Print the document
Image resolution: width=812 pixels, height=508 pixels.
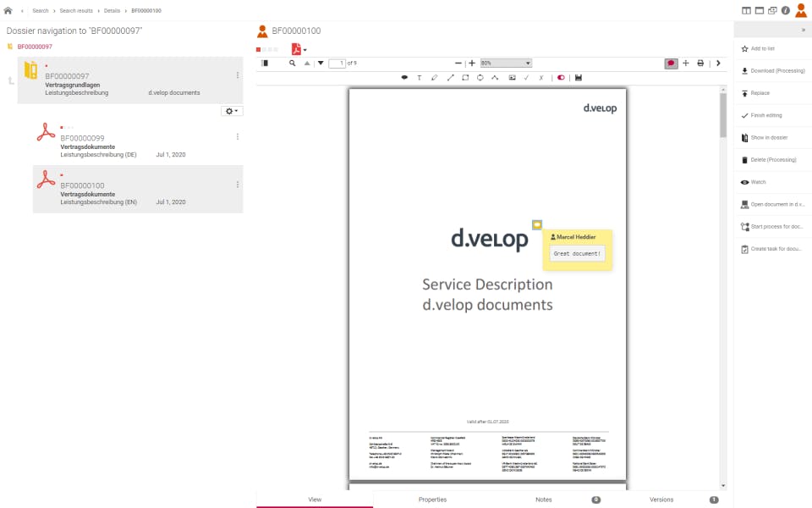700,63
